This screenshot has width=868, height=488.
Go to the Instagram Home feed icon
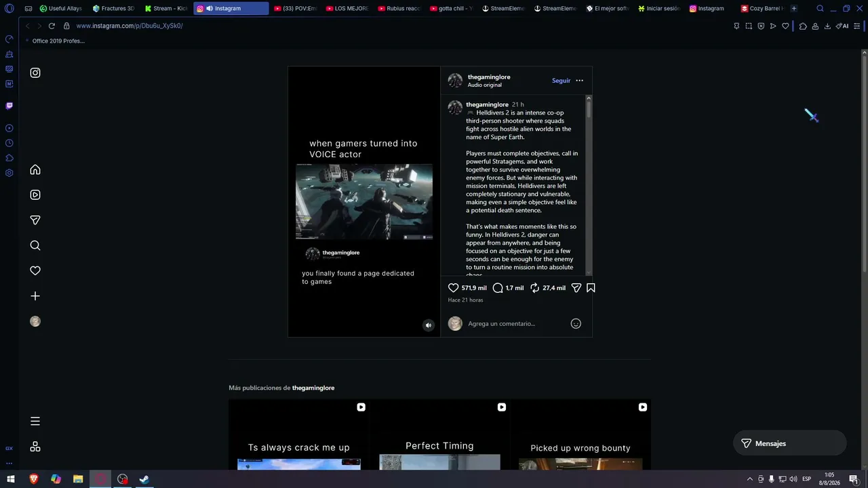tap(35, 169)
